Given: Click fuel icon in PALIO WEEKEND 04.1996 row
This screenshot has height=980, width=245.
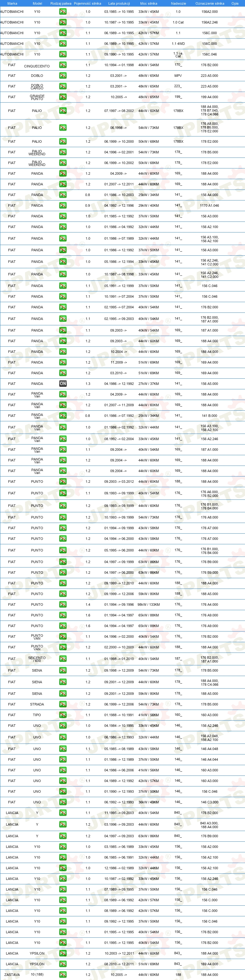Looking at the screenshot, I should pyautogui.click(x=63, y=152).
